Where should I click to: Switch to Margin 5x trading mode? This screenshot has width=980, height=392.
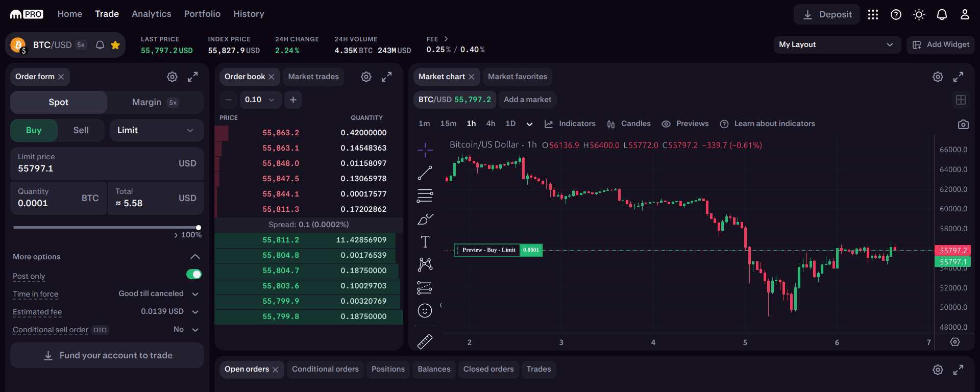(155, 102)
